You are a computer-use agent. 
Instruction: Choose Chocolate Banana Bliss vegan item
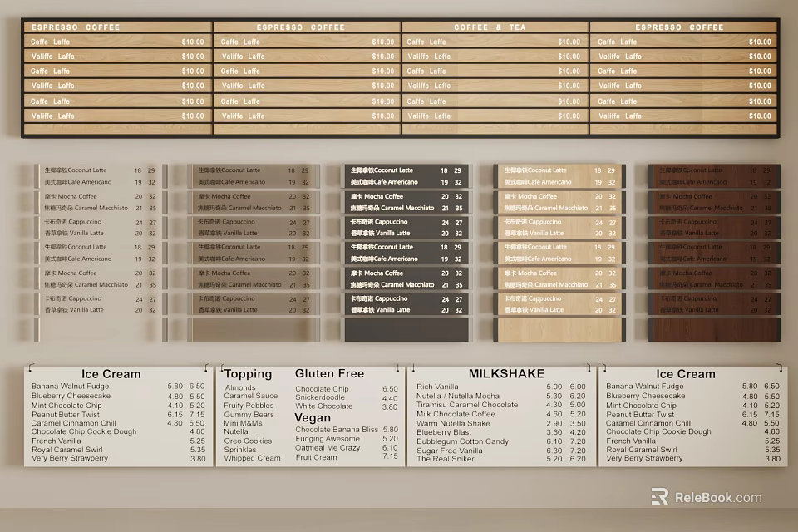click(x=337, y=430)
